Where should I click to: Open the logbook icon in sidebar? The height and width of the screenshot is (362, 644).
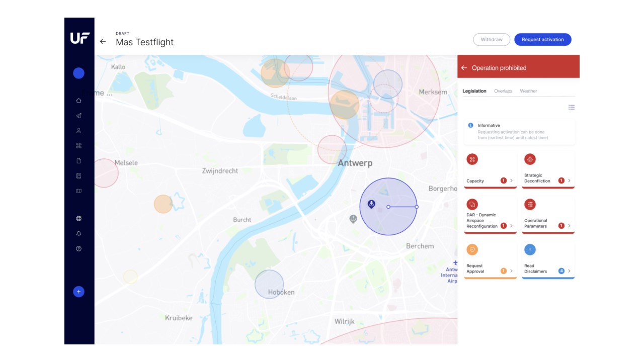pyautogui.click(x=78, y=176)
